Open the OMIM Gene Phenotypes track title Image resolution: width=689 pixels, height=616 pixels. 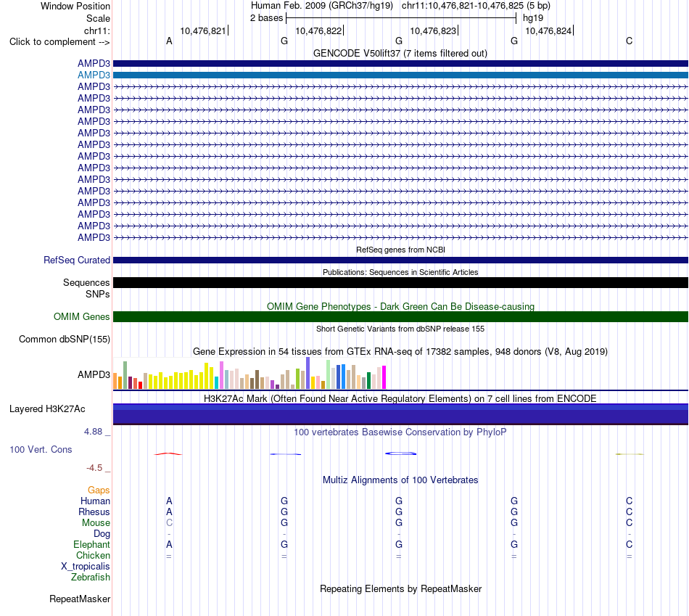coord(400,306)
